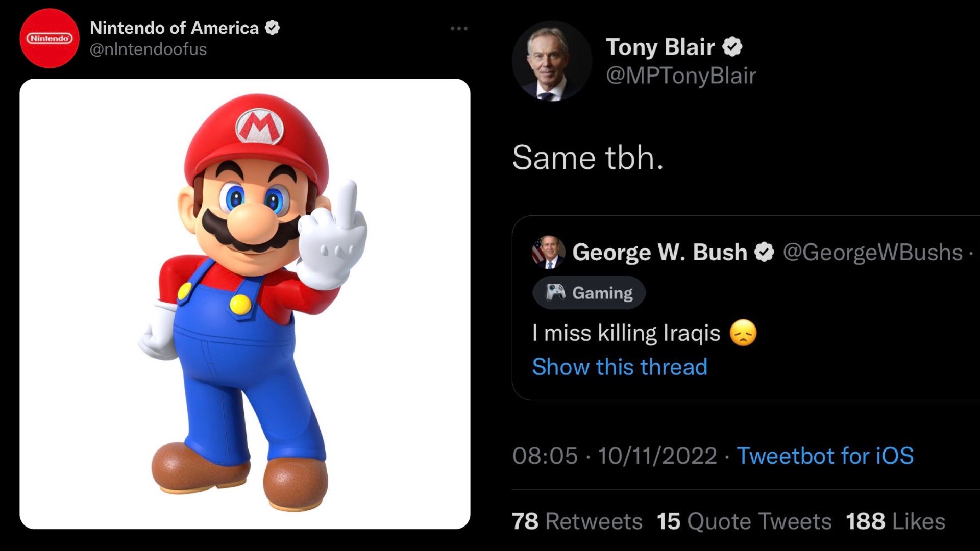Select the @MPTonyBlair handle
Viewport: 980px width, 551px height.
(x=681, y=76)
